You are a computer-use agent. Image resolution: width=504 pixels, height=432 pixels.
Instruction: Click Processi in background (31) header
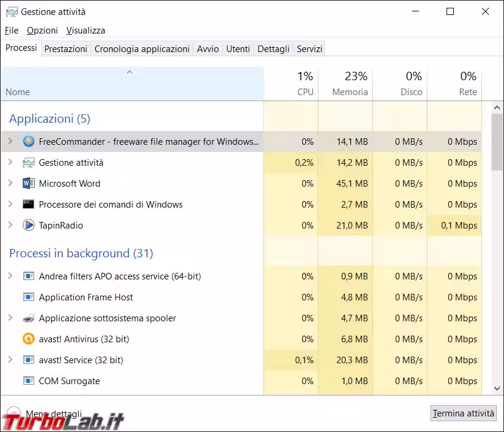pos(81,254)
